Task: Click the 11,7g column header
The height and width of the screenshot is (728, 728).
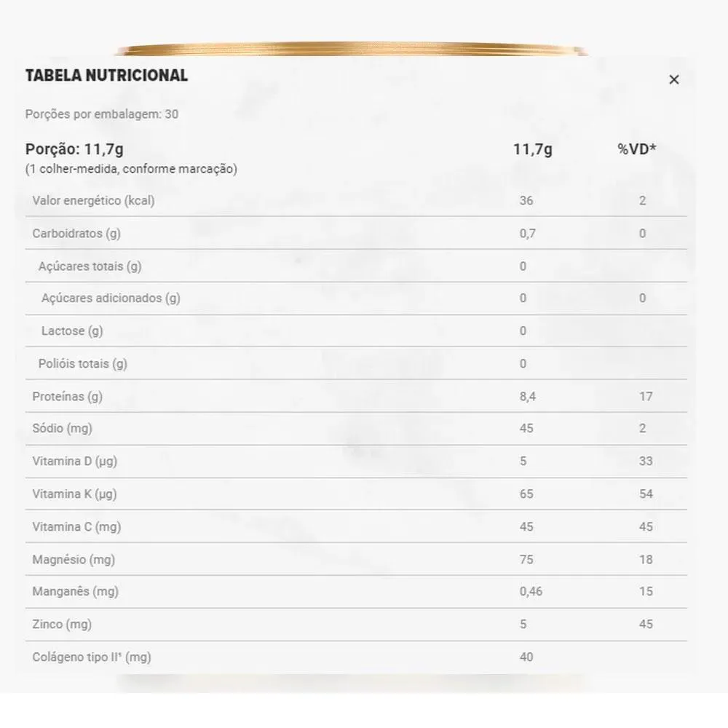Action: tap(533, 149)
